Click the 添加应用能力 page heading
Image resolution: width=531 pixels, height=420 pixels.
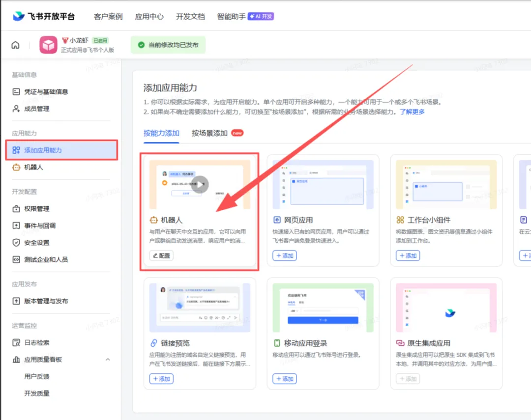170,88
